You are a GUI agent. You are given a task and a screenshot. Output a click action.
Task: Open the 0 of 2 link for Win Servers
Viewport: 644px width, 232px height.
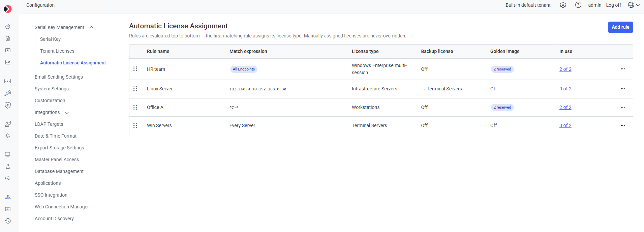(x=565, y=125)
